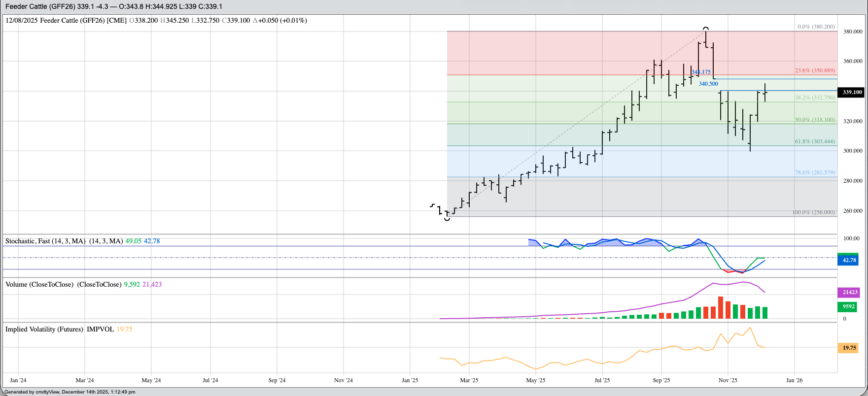
Task: Click the 78.6% (282.579) retracement label
Action: pos(815,172)
